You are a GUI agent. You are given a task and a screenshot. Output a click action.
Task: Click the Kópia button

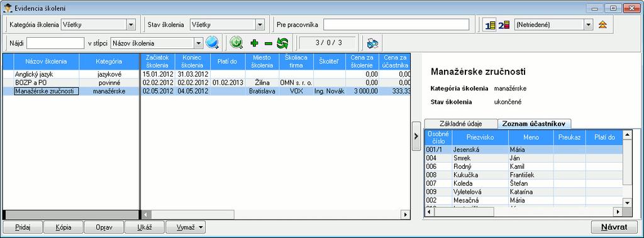[x=64, y=227]
